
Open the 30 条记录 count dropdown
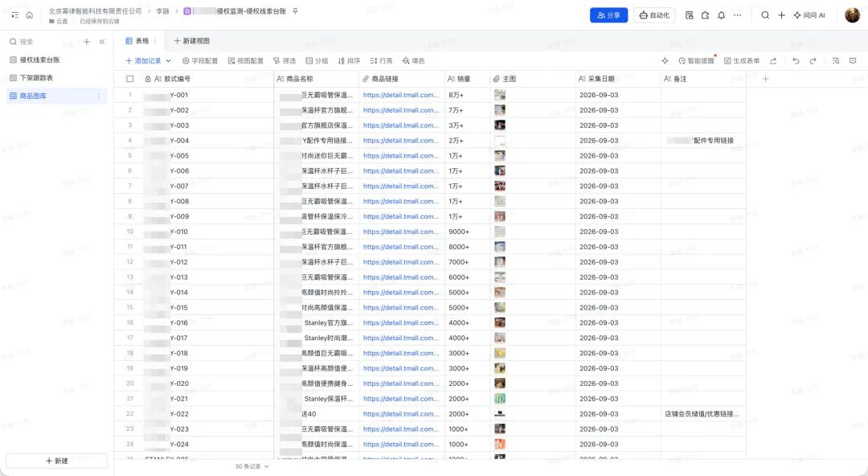(252, 466)
